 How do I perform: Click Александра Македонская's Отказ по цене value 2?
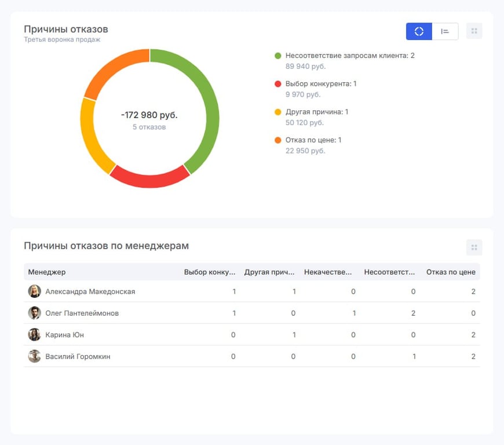click(x=473, y=291)
